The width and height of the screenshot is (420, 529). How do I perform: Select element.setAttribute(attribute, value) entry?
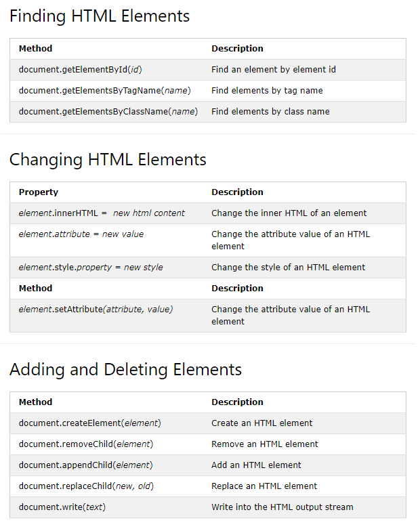pyautogui.click(x=96, y=310)
